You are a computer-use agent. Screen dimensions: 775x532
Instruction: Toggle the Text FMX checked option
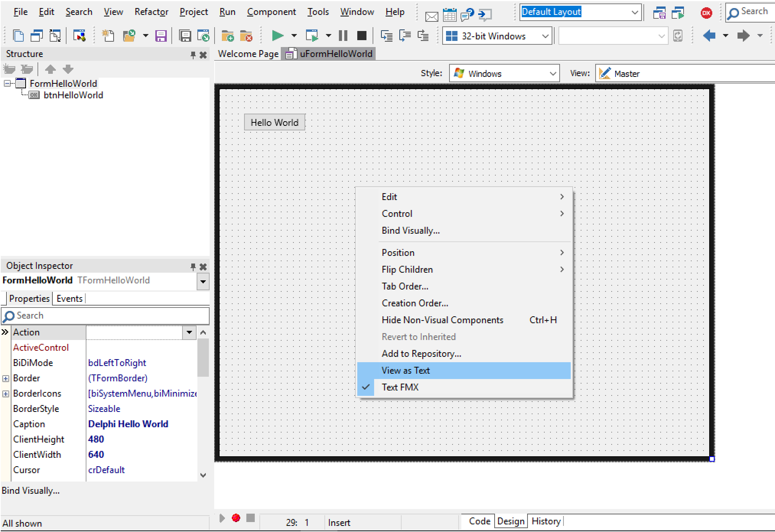pos(464,387)
